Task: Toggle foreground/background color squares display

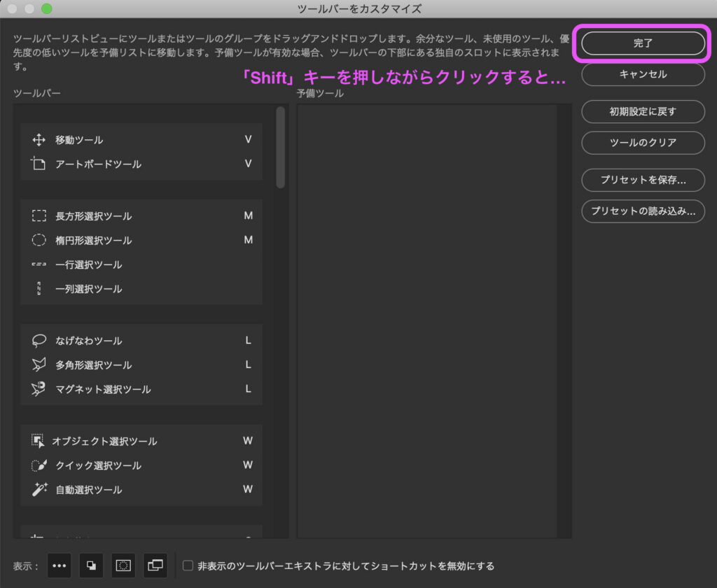Action: [91, 566]
